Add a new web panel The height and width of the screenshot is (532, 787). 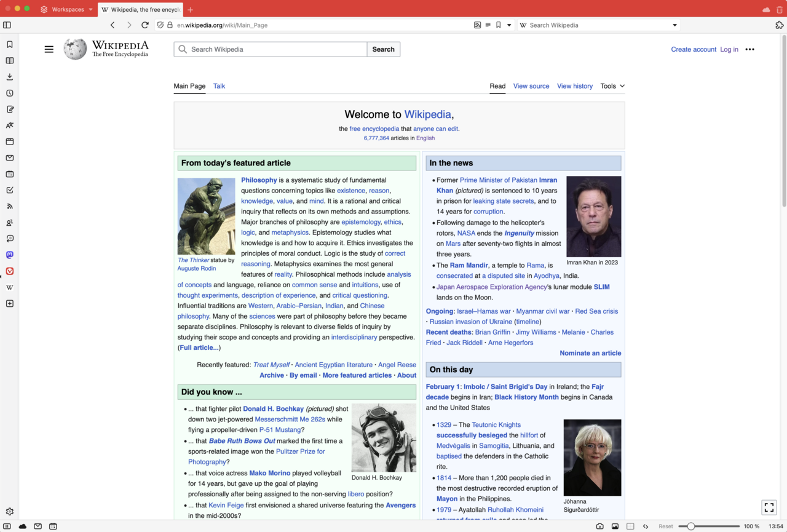[9, 304]
